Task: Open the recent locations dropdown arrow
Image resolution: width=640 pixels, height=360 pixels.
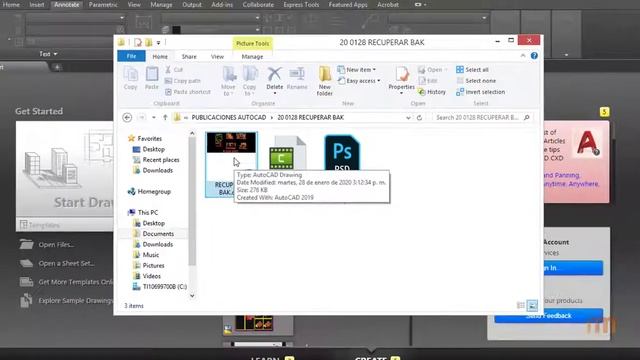Action: pos(153,118)
